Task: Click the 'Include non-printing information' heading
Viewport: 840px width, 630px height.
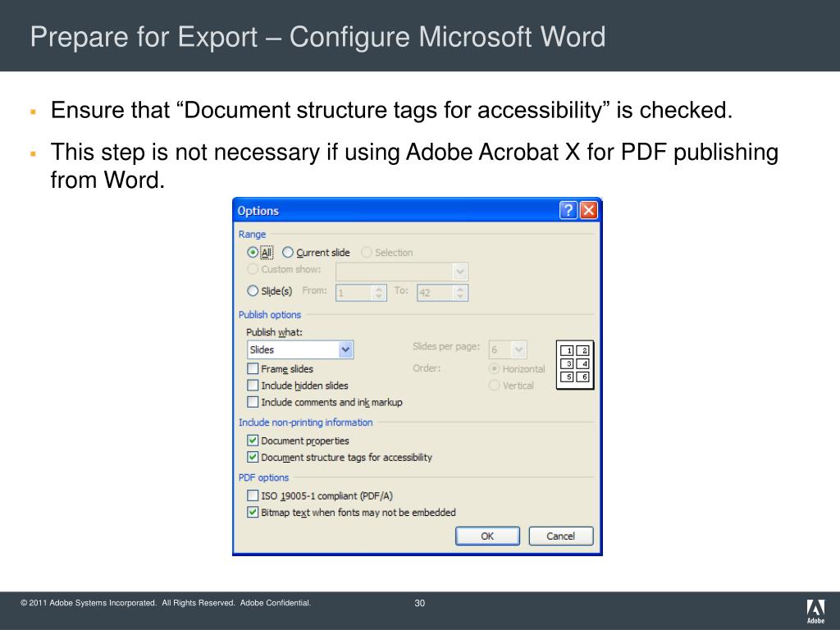Action: (305, 422)
